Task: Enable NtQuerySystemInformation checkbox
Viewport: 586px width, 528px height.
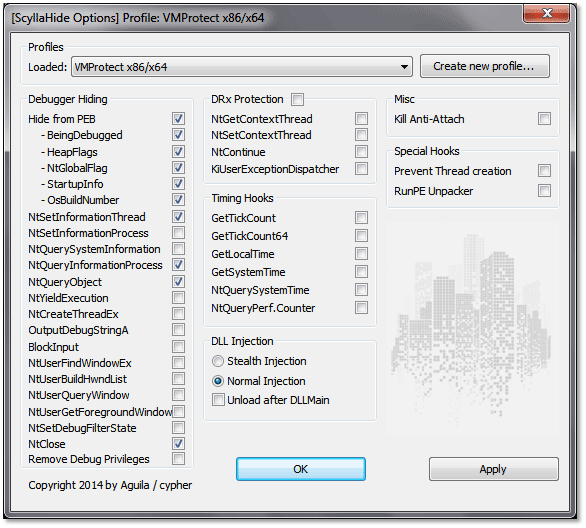Action: pos(178,249)
